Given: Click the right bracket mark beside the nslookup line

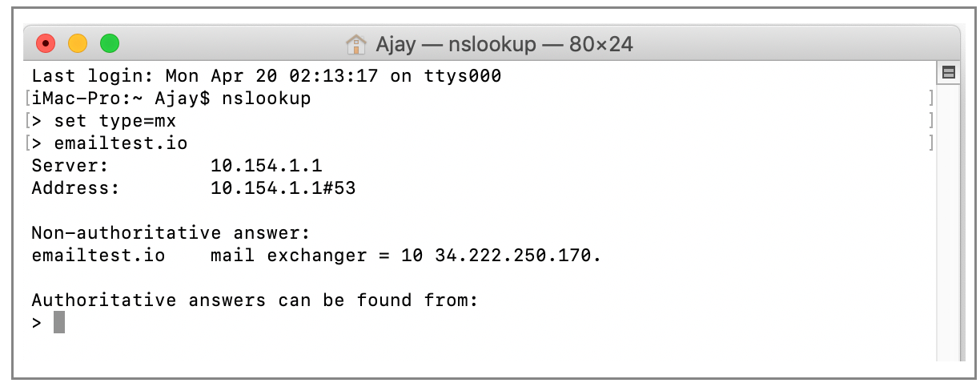Looking at the screenshot, I should 931,99.
